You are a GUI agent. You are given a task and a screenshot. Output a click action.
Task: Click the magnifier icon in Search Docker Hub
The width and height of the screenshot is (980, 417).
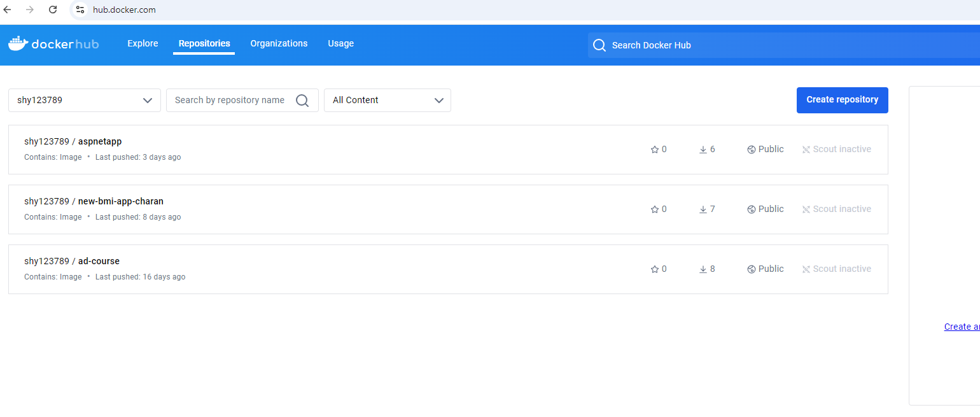pyautogui.click(x=599, y=45)
